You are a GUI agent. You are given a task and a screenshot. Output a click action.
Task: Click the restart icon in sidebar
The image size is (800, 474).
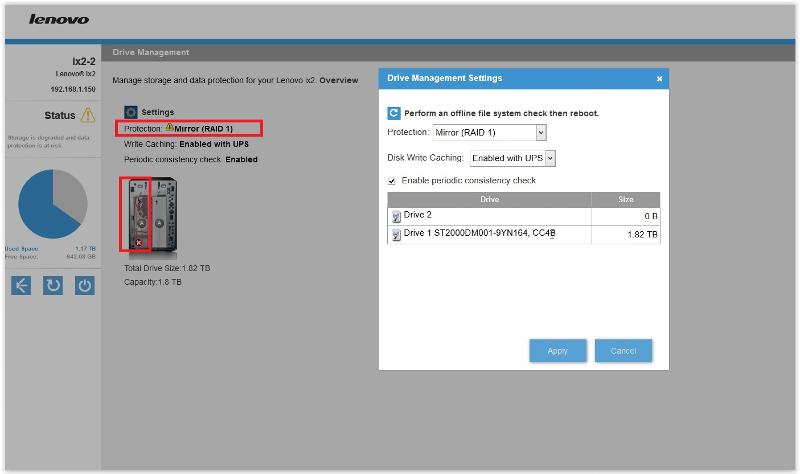(x=53, y=285)
